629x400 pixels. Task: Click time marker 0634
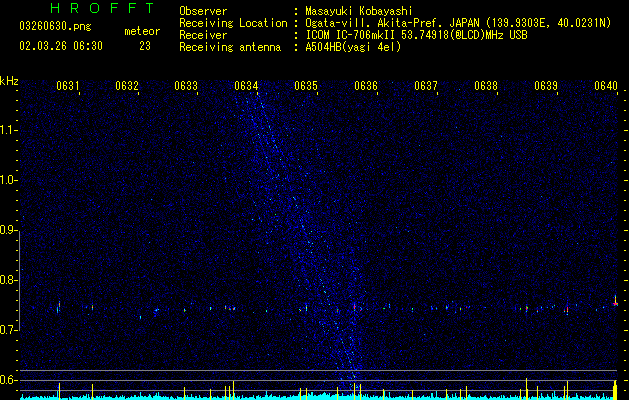246,86
